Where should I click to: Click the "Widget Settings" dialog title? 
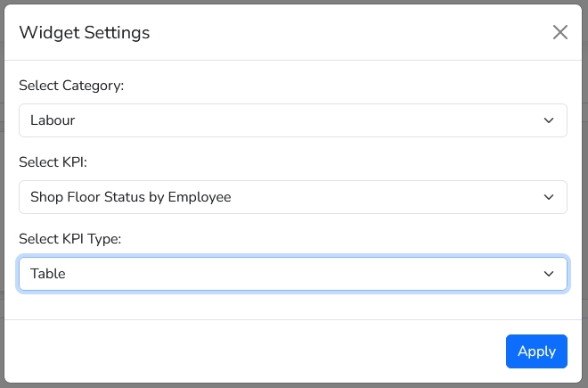(x=85, y=33)
